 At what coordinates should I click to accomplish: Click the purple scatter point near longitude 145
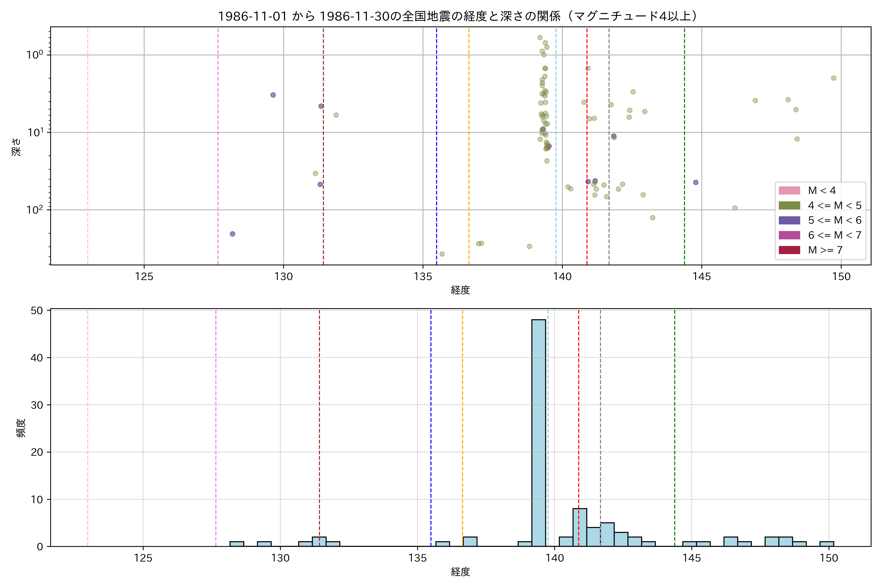[x=696, y=183]
